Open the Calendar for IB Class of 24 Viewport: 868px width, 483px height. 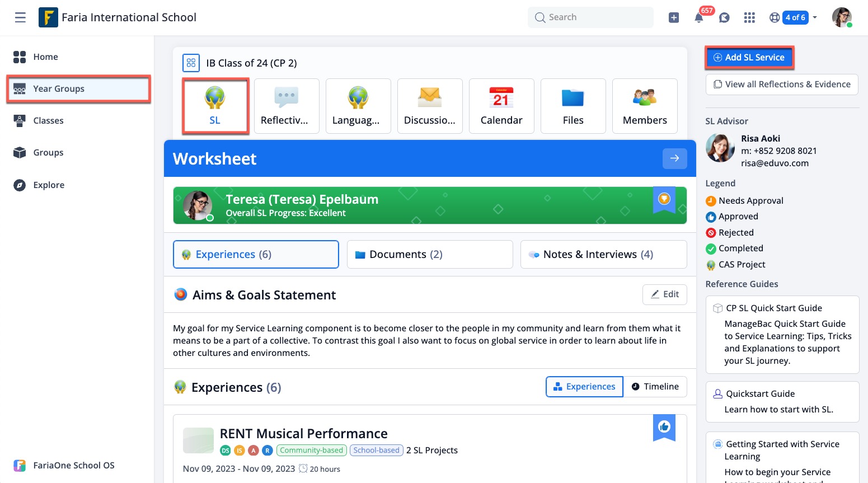[501, 106]
